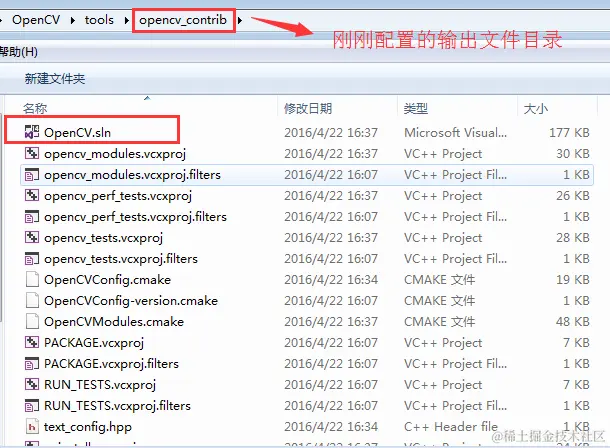The image size is (610, 448).
Task: Go to the OpenCV breadcrumb folder
Action: pyautogui.click(x=36, y=20)
